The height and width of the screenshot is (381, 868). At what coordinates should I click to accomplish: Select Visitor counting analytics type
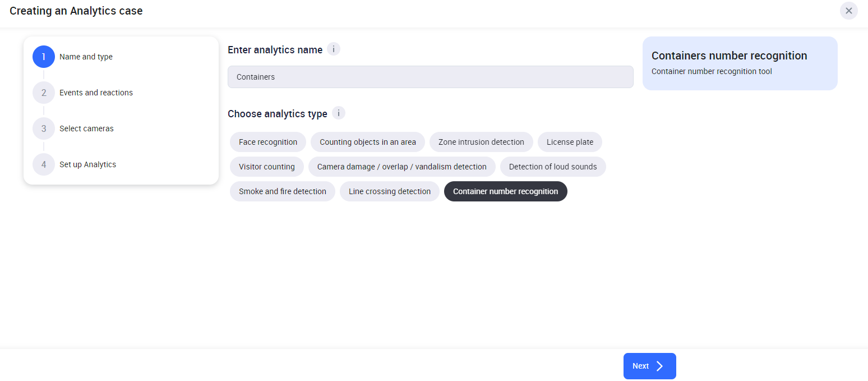267,167
